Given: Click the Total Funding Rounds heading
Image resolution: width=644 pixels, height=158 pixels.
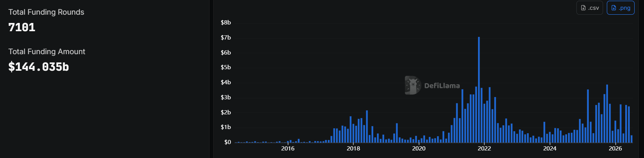Looking at the screenshot, I should click(x=46, y=12).
